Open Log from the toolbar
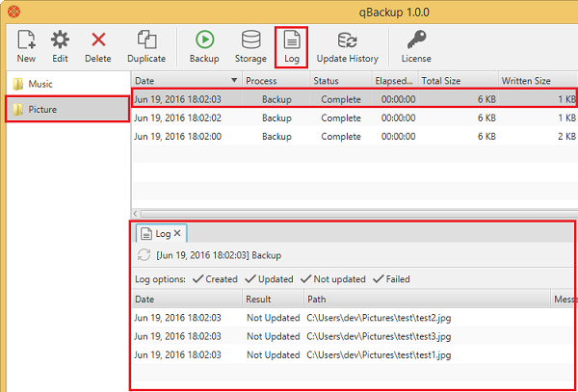The image size is (578, 392). [x=292, y=47]
